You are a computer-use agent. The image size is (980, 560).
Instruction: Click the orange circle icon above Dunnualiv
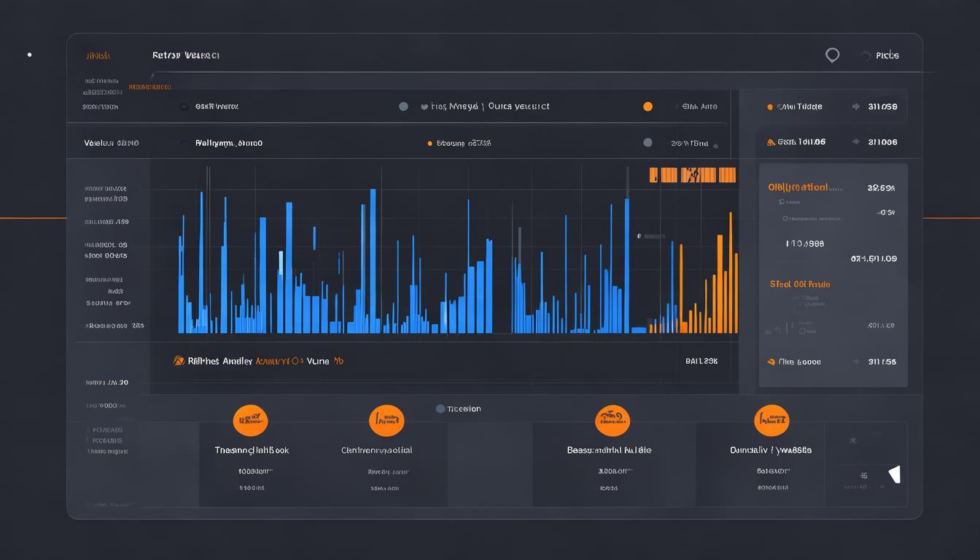[x=771, y=421]
